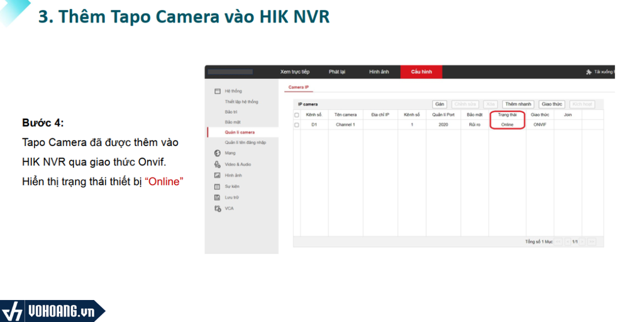Expand the Video & Audio section label
Screen dimensions: 644x322
pyautogui.click(x=238, y=164)
